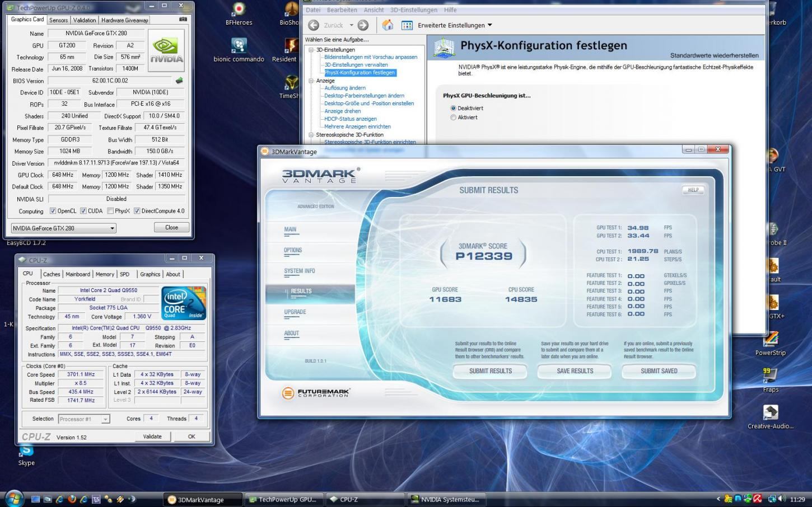Click the NVIDIA control panel home icon
This screenshot has width=812, height=507.
coord(388,25)
